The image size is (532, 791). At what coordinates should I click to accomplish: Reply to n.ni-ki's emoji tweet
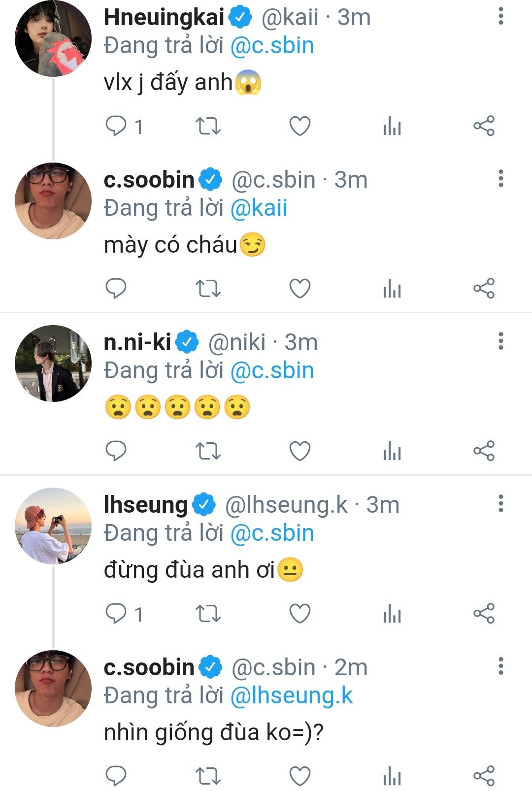[116, 451]
